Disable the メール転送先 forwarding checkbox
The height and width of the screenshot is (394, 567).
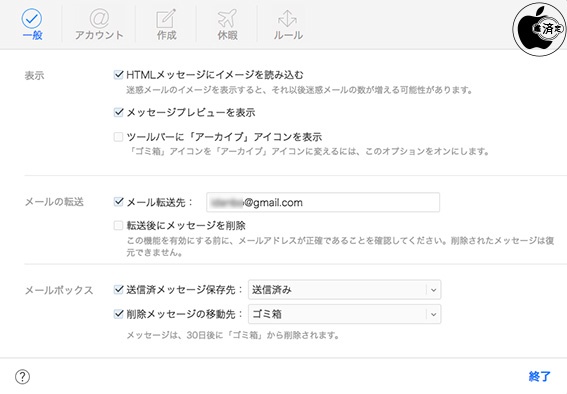click(x=119, y=202)
